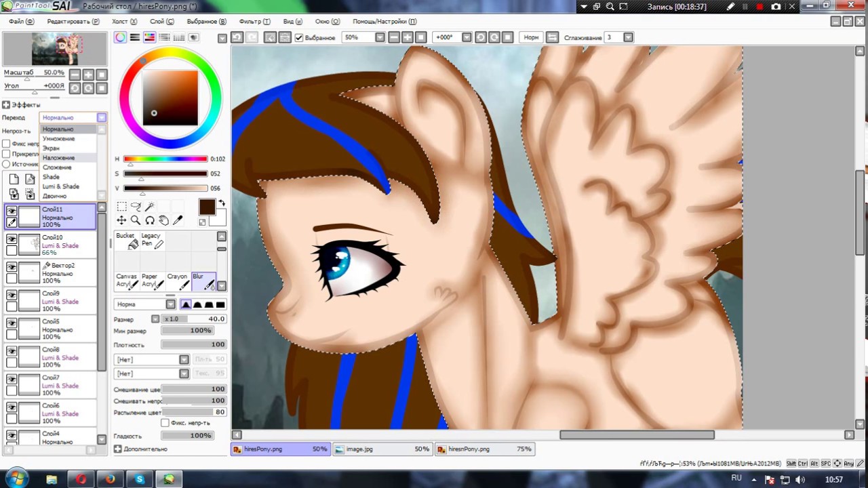The height and width of the screenshot is (488, 868).
Task: Hide layer Слой9
Action: [x=12, y=295]
